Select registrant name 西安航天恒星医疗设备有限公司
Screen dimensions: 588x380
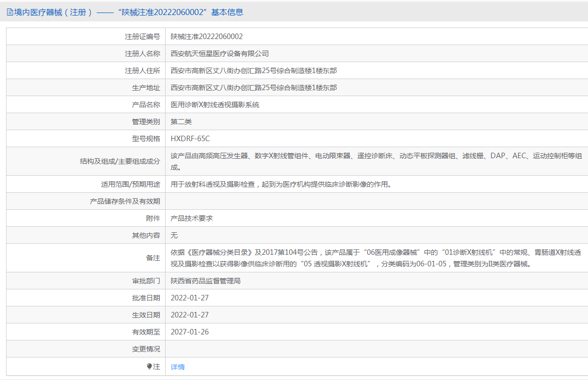[220, 54]
